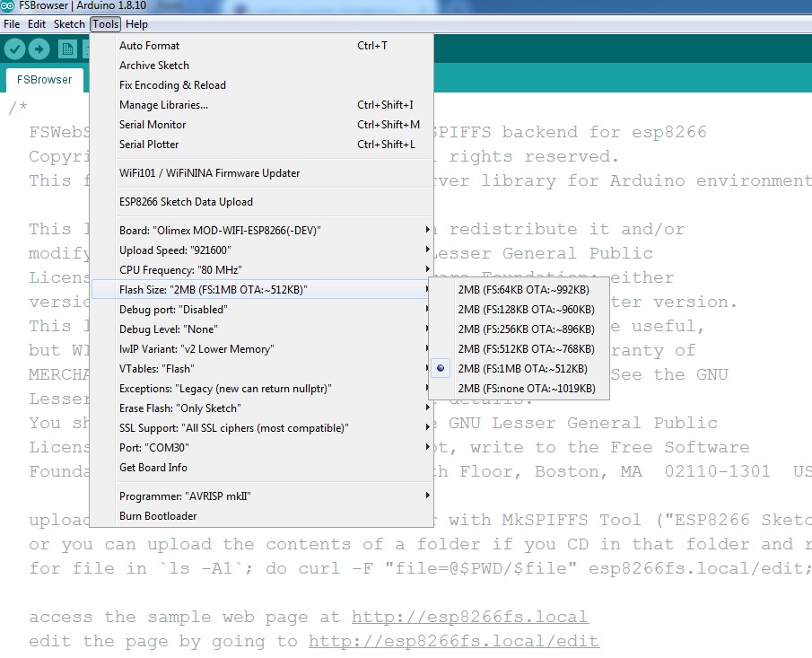This screenshot has height=658, width=812.
Task: Switch to the FSBrowser tab
Action: [45, 80]
